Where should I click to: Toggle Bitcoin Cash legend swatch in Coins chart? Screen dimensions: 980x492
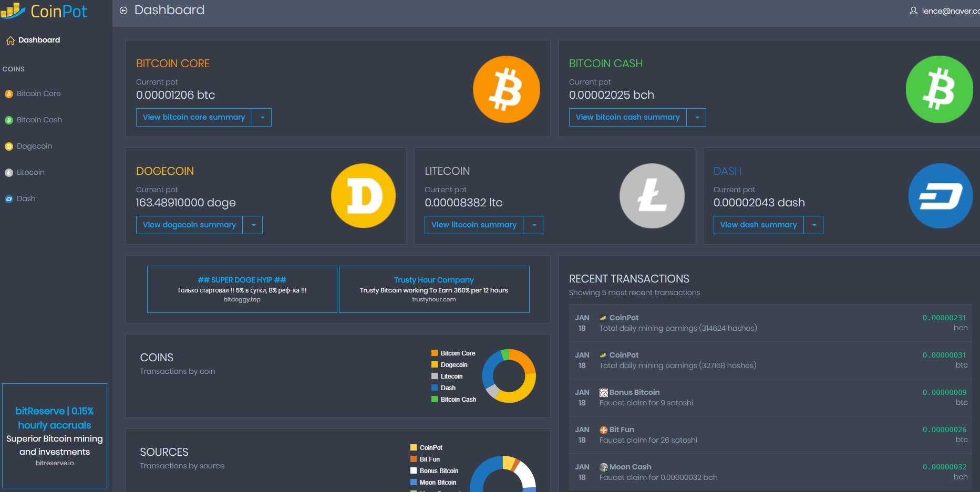pyautogui.click(x=435, y=400)
